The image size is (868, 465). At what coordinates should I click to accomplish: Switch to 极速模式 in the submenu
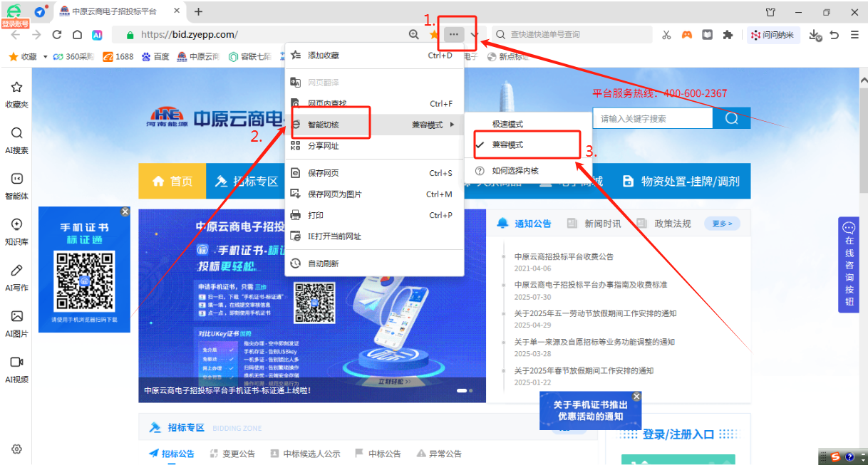pyautogui.click(x=507, y=125)
